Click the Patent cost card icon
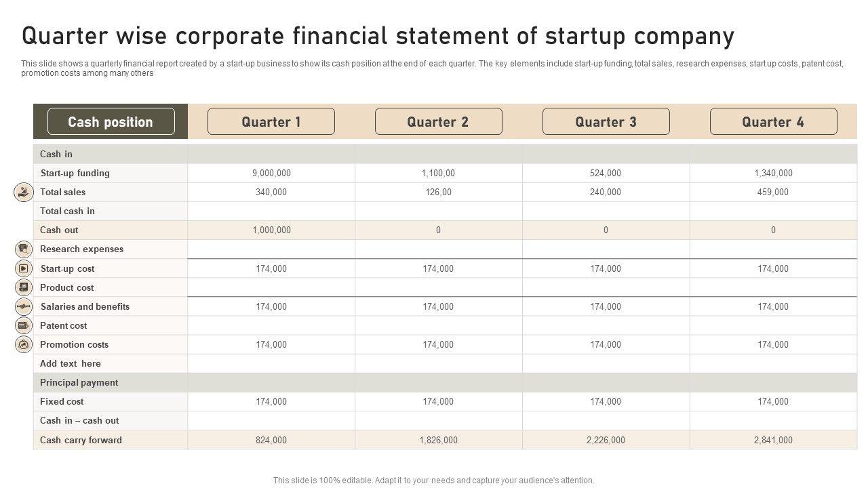Viewport: 868px width, 488px height. [x=24, y=325]
